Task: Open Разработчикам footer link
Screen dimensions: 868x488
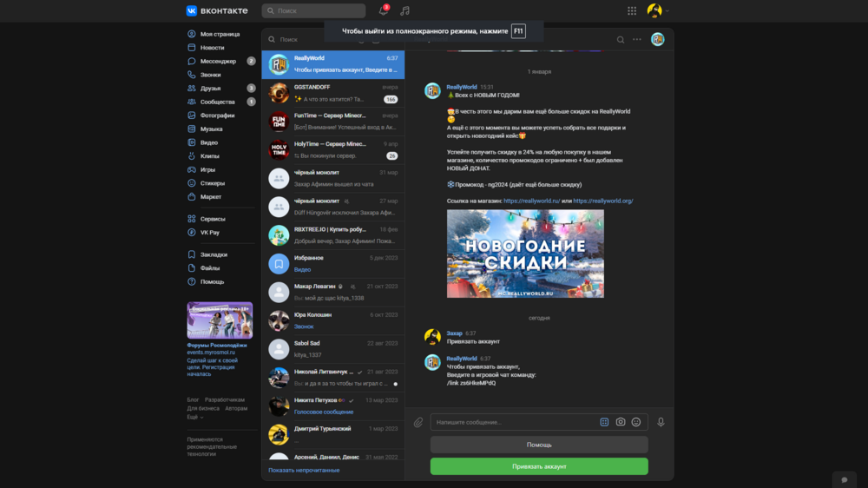Action: coord(224,399)
